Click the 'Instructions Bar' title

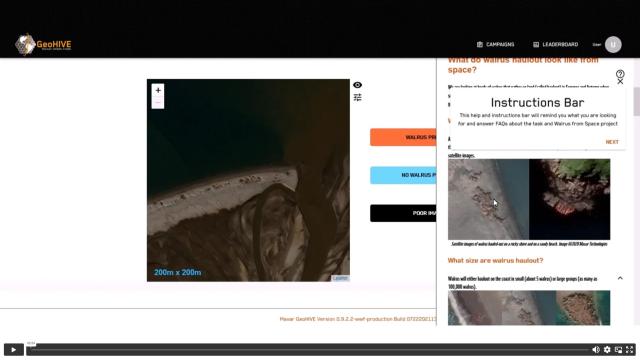point(537,102)
